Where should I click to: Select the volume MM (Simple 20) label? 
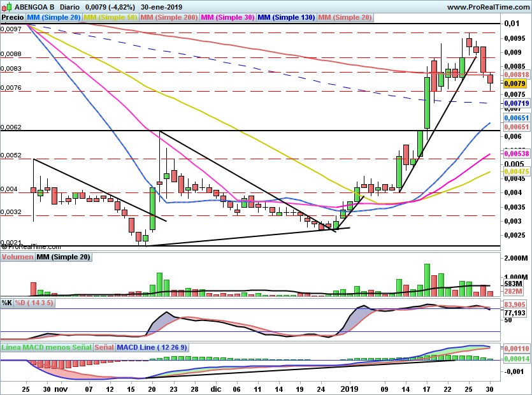coord(63,257)
